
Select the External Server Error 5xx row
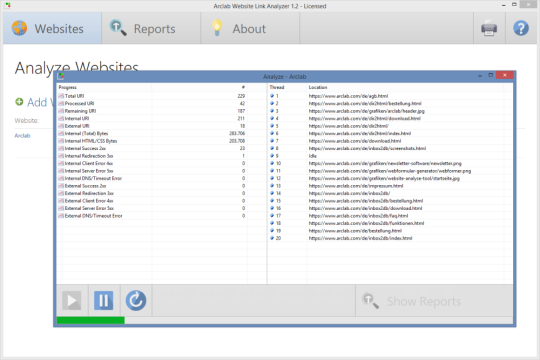pos(152,208)
